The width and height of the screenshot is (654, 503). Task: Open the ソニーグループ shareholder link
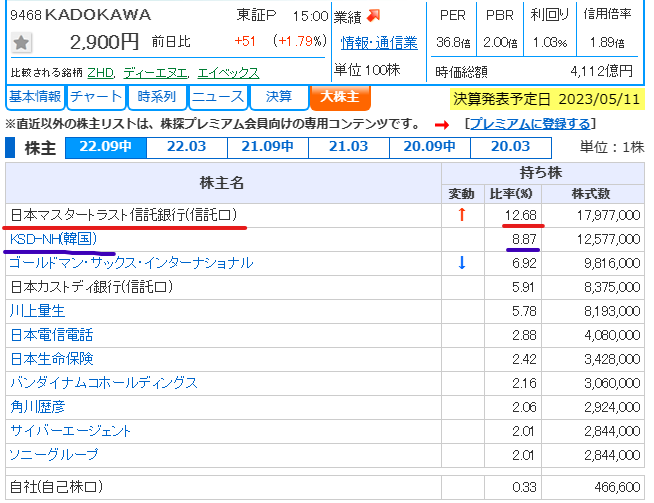[54, 455]
